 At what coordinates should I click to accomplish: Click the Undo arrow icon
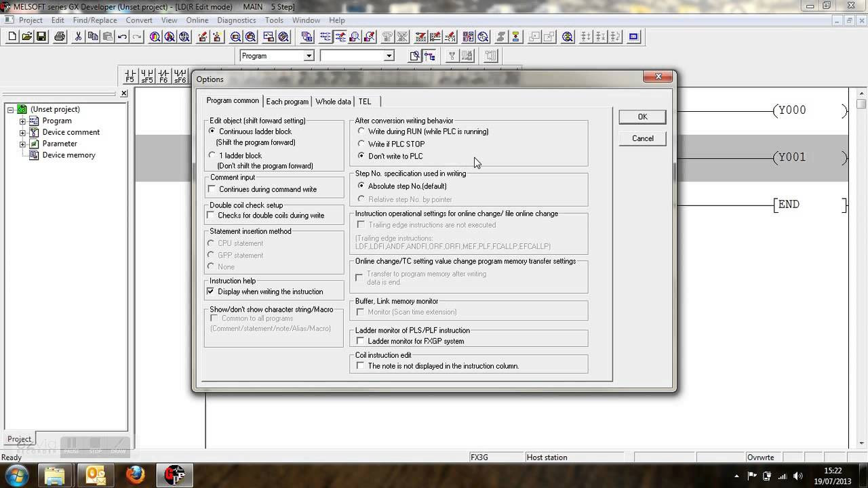[x=122, y=37]
